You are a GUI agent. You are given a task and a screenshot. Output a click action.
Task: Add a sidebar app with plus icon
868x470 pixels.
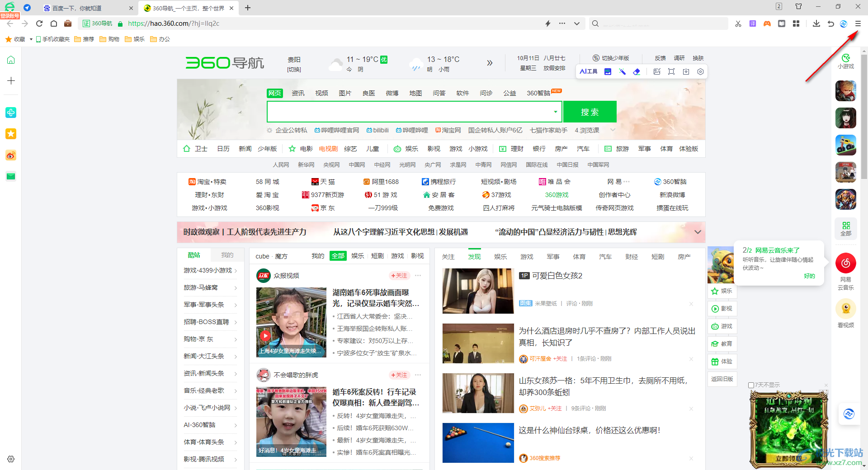[11, 81]
